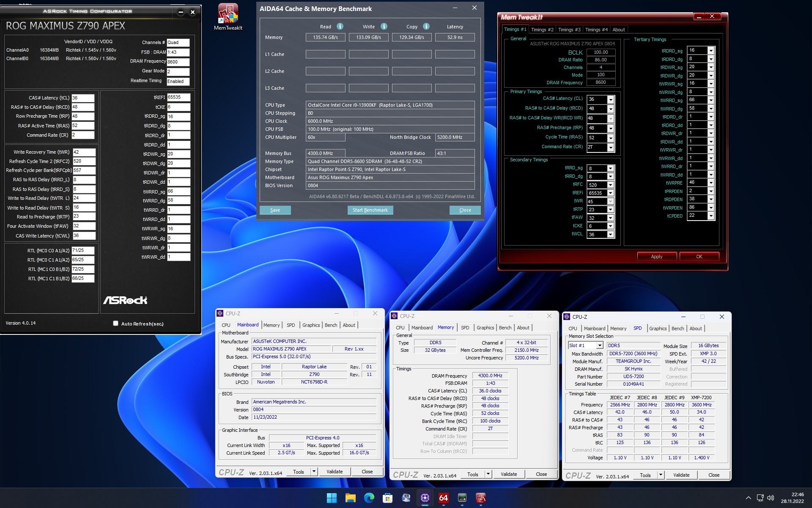
Task: Click the tREFI field in ASRock Timing Configurator
Action: pos(178,97)
